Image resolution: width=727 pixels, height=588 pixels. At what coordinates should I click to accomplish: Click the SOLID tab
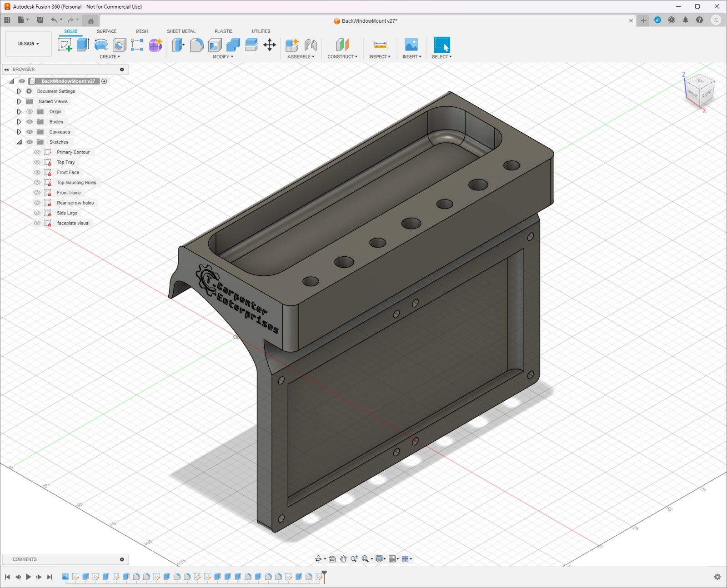coord(70,31)
